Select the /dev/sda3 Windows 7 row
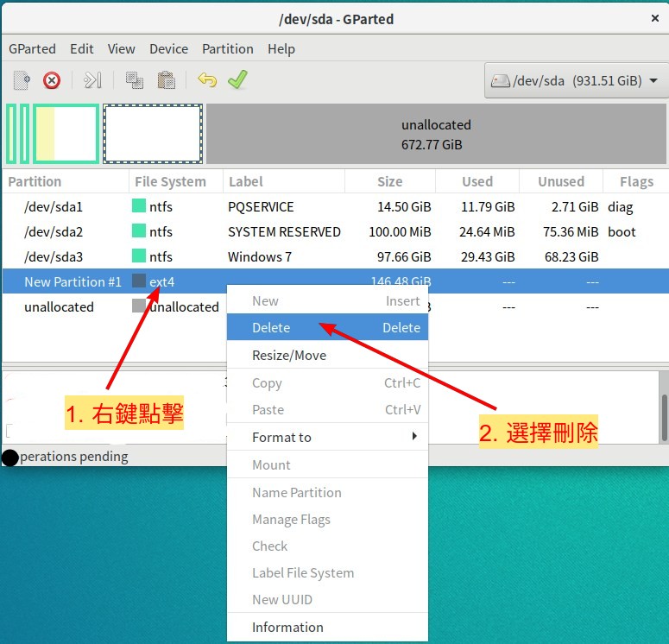 click(259, 257)
